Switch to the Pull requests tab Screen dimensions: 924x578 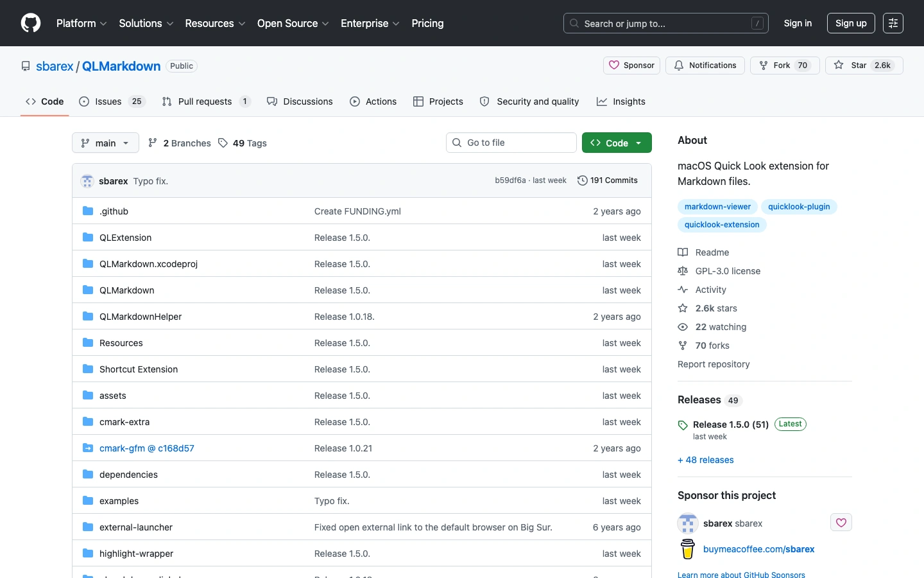pos(205,101)
